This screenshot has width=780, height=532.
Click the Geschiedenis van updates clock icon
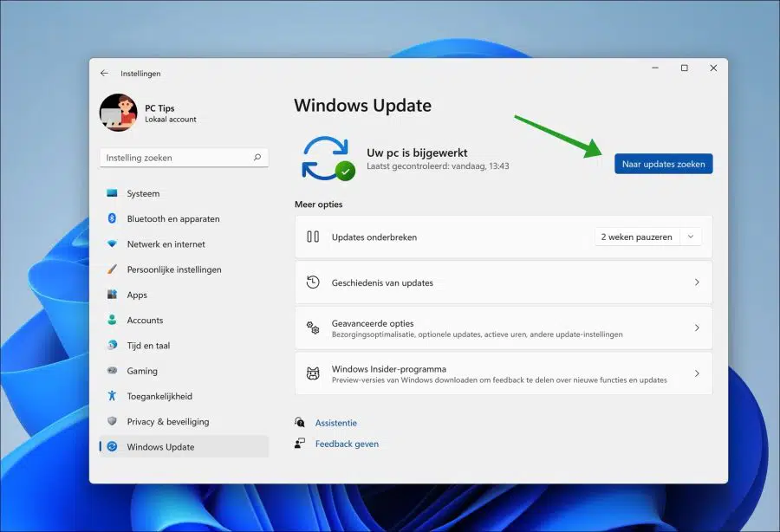(x=313, y=282)
